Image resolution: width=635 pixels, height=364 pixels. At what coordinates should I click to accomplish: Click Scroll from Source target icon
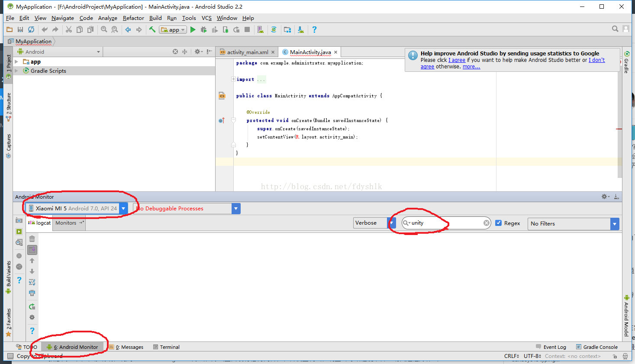[175, 52]
